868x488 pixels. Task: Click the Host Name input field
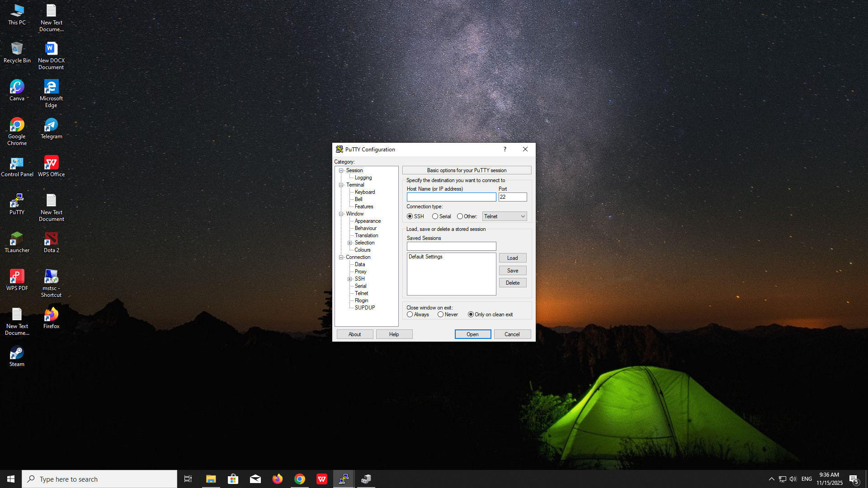coord(451,197)
